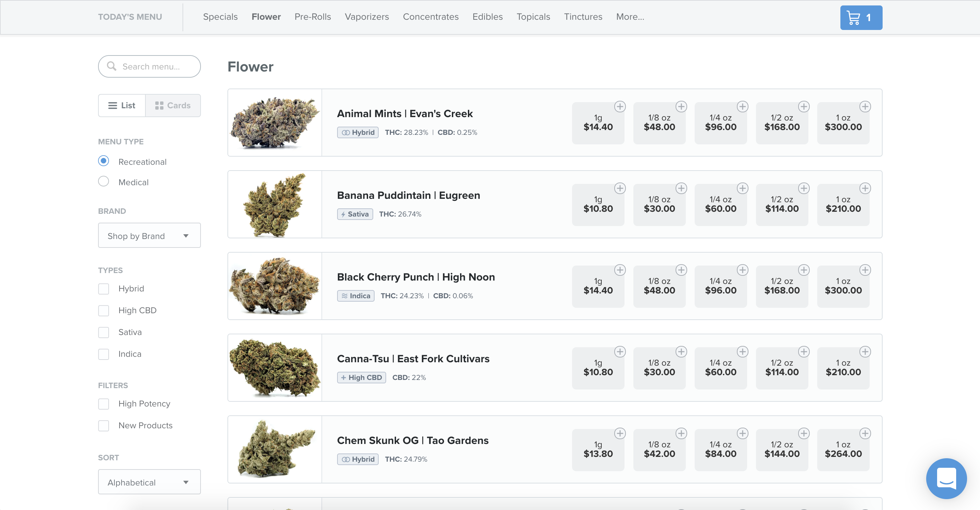Open the Alphabetical sort dropdown

click(149, 482)
